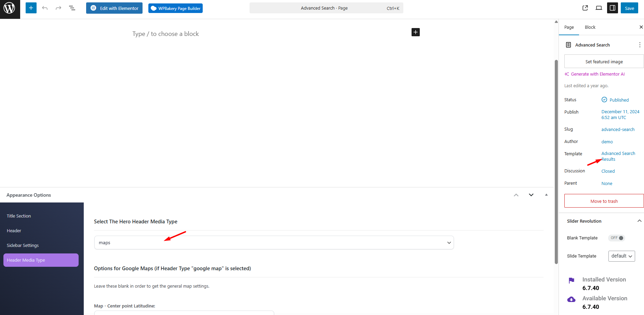The image size is (644, 315).
Task: Click the view page external link icon
Action: [585, 8]
